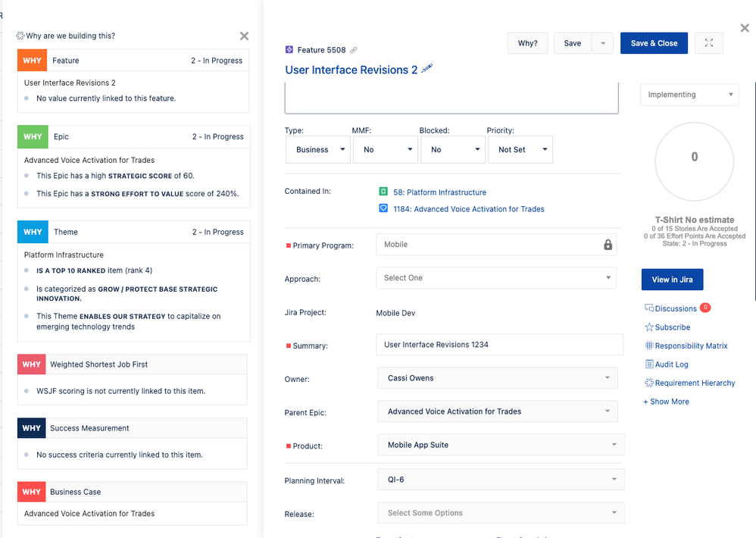Click the lock icon in Primary Program field
The height and width of the screenshot is (538, 756).
click(608, 245)
